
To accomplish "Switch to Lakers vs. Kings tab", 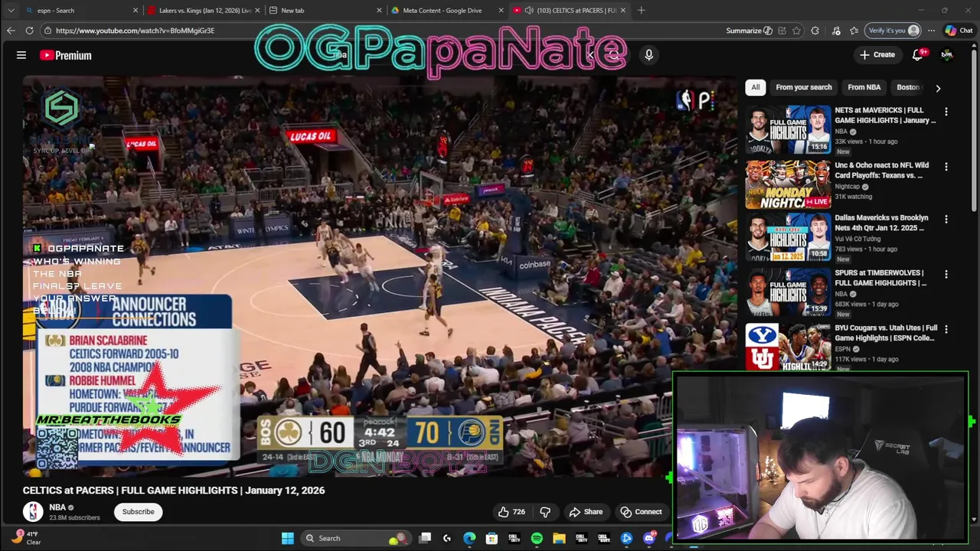I will click(205, 10).
